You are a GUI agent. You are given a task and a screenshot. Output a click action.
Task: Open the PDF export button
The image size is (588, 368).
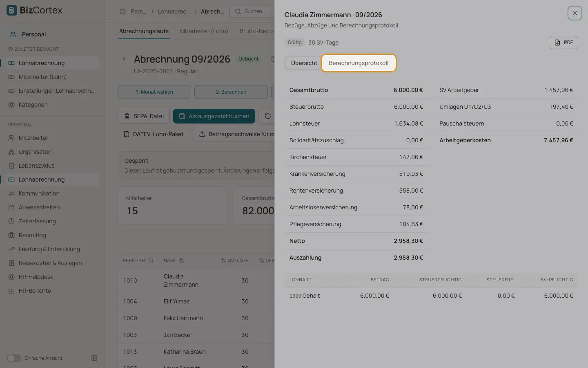(x=563, y=43)
